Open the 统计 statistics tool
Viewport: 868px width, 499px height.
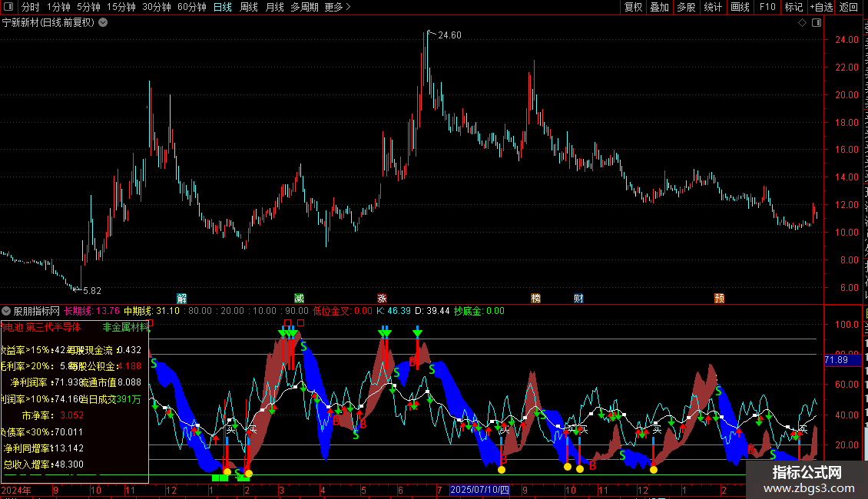click(713, 7)
